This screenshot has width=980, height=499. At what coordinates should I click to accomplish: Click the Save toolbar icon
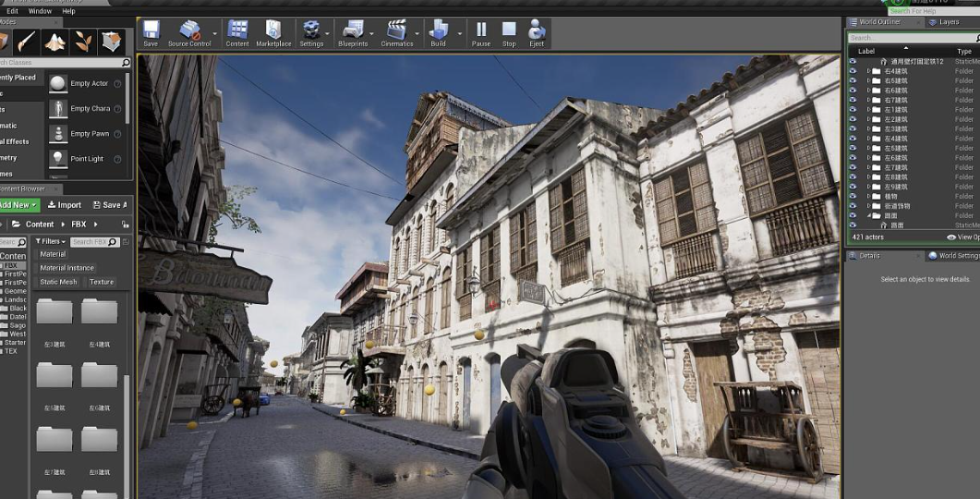[151, 30]
